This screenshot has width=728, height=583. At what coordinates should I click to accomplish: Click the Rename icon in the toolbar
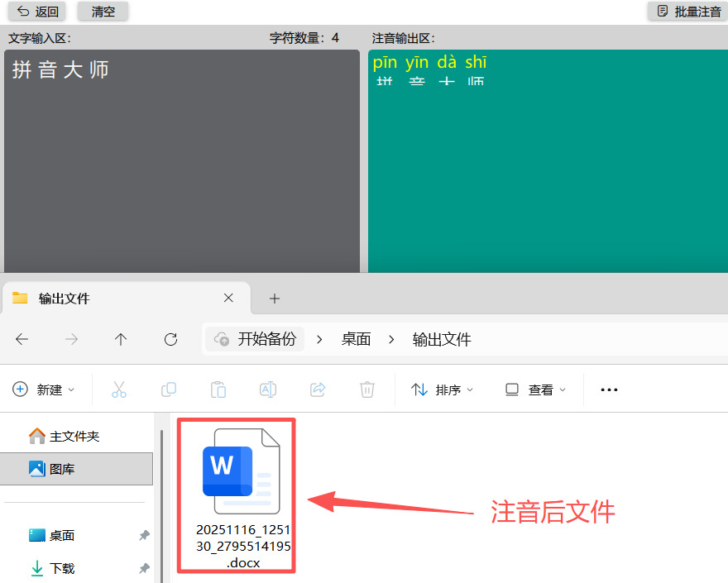268,389
